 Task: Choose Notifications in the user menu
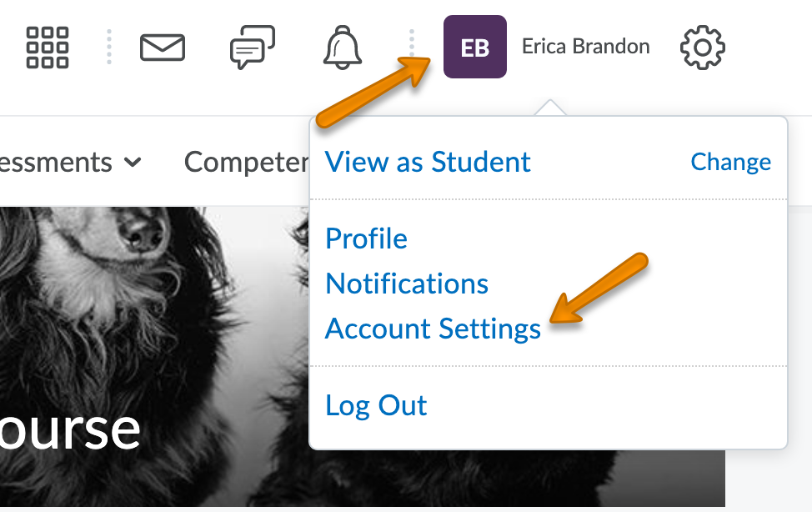click(x=407, y=284)
